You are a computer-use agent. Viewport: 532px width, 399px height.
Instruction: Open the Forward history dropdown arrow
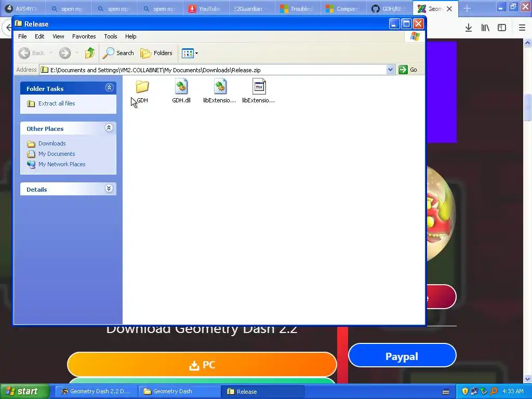[77, 53]
